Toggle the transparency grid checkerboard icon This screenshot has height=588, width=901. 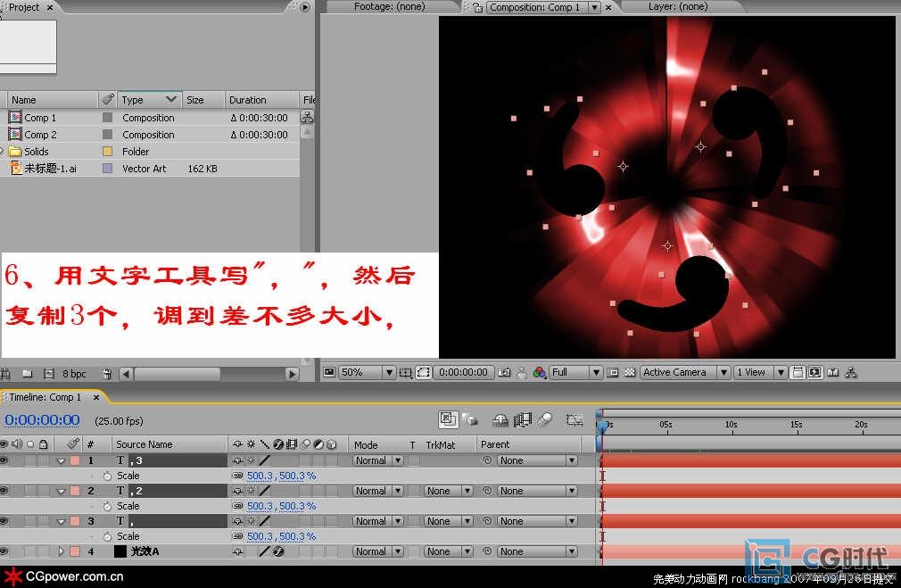[630, 373]
